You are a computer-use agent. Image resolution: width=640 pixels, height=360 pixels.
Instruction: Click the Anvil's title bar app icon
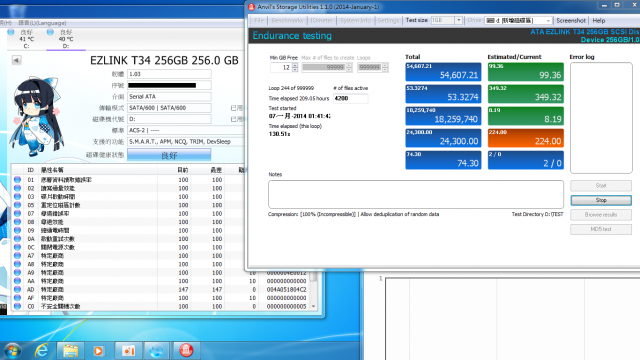pyautogui.click(x=252, y=7)
